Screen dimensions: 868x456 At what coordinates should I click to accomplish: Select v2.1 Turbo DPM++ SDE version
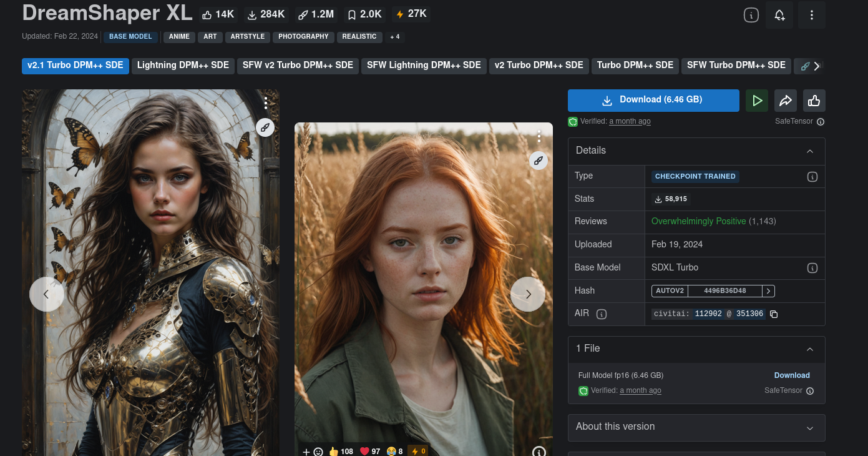coord(76,66)
